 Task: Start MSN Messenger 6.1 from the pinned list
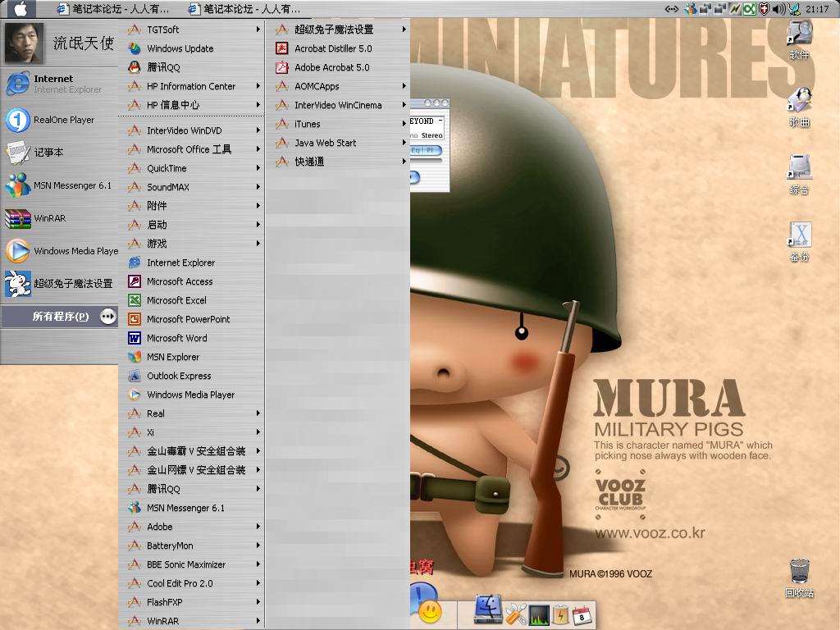coord(59,185)
